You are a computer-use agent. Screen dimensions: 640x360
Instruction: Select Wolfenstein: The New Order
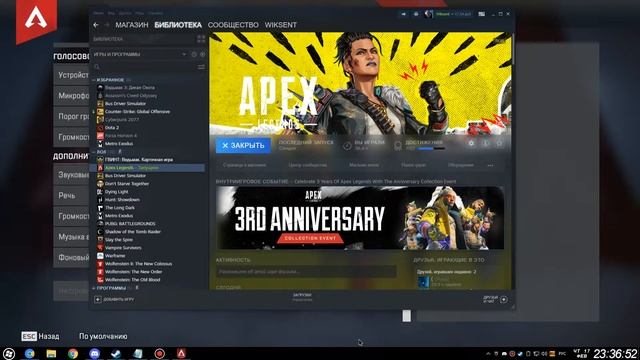[133, 272]
